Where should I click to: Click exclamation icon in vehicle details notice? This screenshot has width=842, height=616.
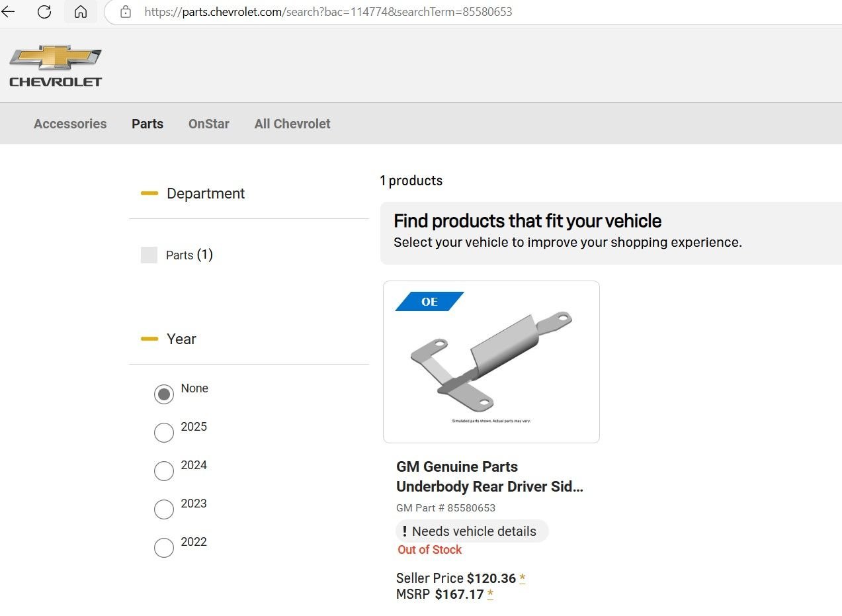(x=405, y=531)
